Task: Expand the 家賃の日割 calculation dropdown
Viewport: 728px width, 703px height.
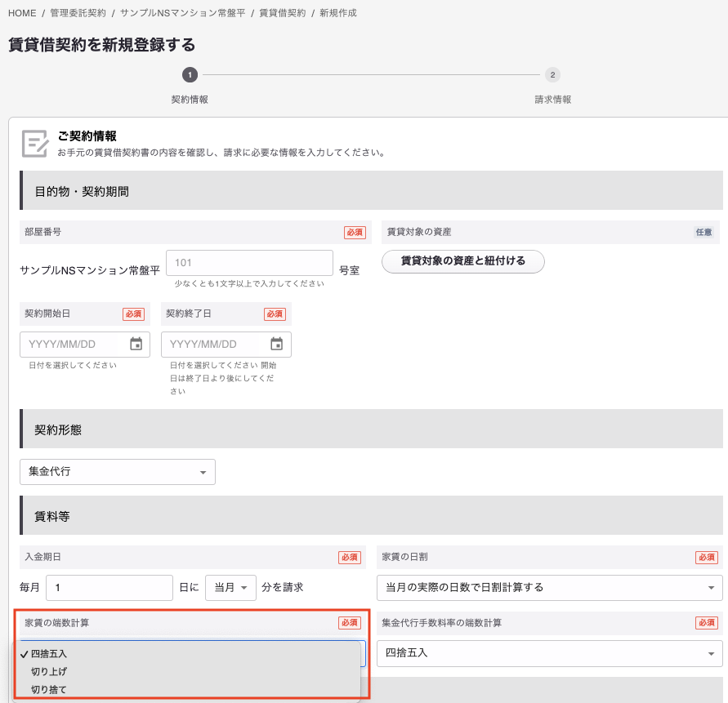Action: pos(549,587)
